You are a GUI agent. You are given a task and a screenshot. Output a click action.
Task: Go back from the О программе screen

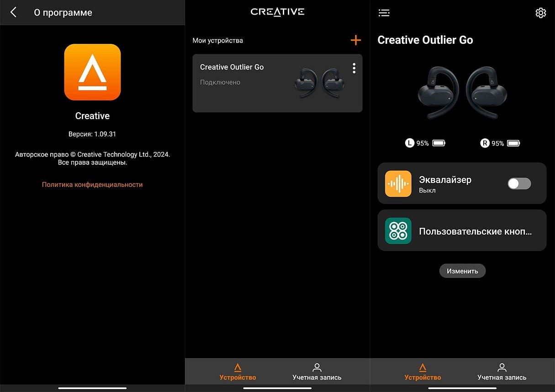click(x=13, y=12)
